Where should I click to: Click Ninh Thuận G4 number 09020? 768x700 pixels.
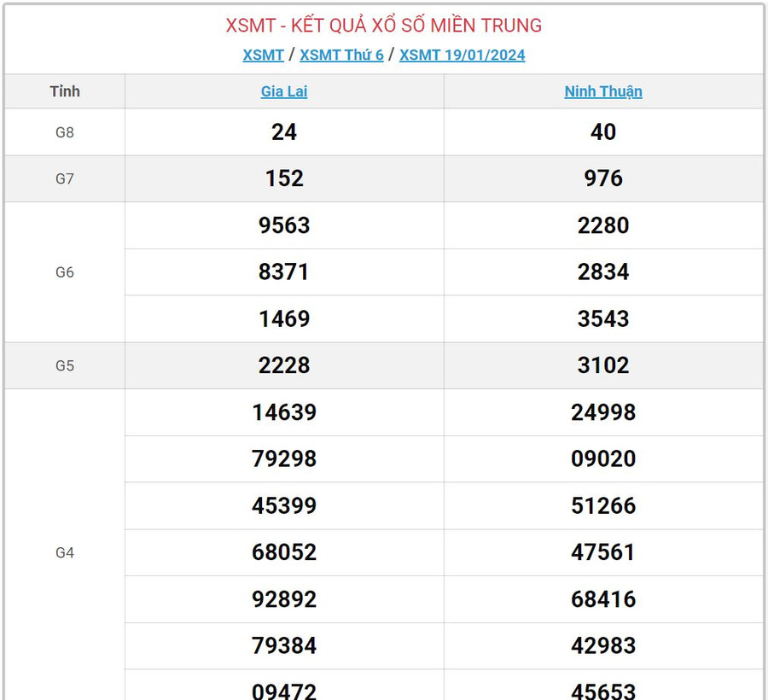[603, 459]
